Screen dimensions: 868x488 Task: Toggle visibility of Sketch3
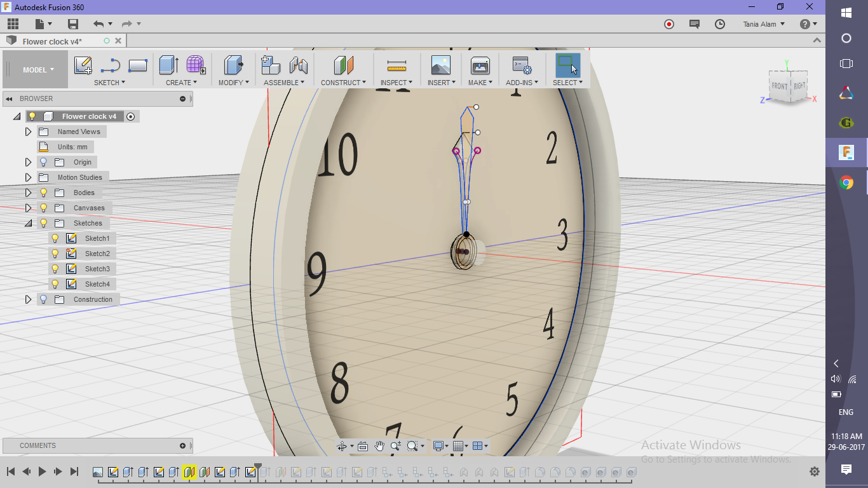(55, 269)
